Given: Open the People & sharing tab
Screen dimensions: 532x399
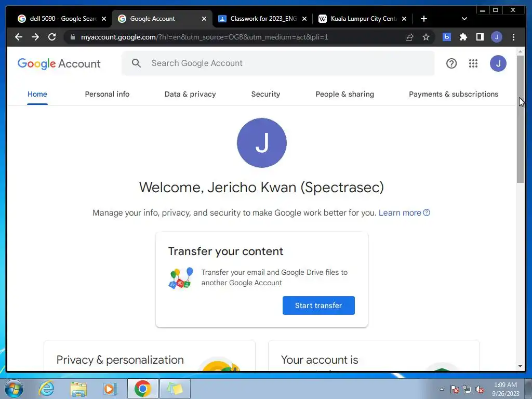Looking at the screenshot, I should pos(345,95).
